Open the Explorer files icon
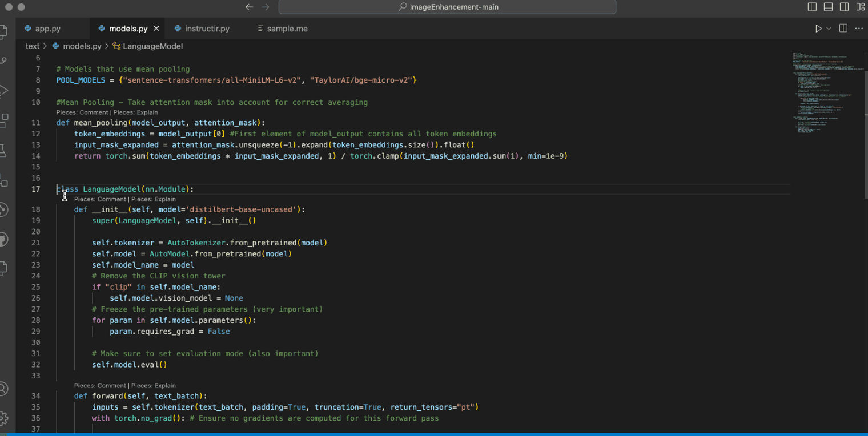The height and width of the screenshot is (436, 868). tap(3, 31)
